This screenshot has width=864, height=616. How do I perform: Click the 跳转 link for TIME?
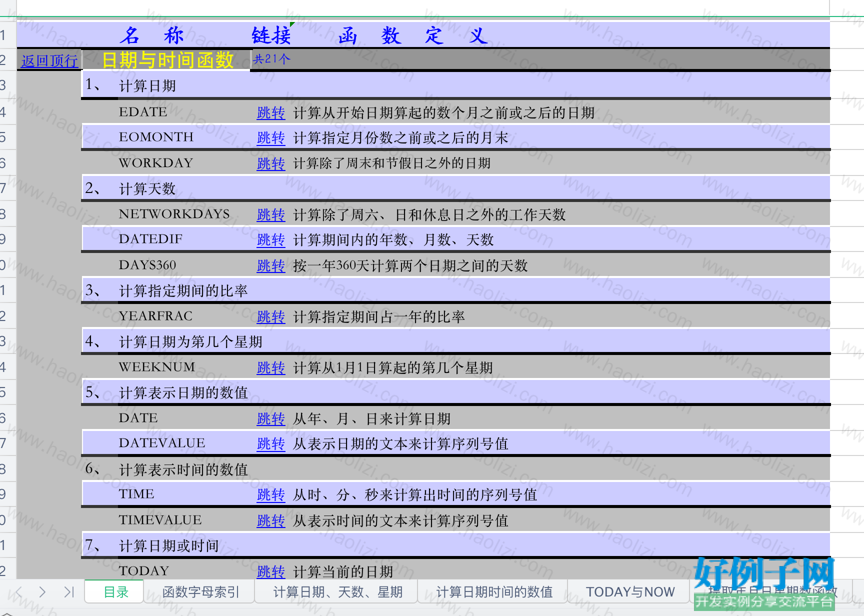270,494
